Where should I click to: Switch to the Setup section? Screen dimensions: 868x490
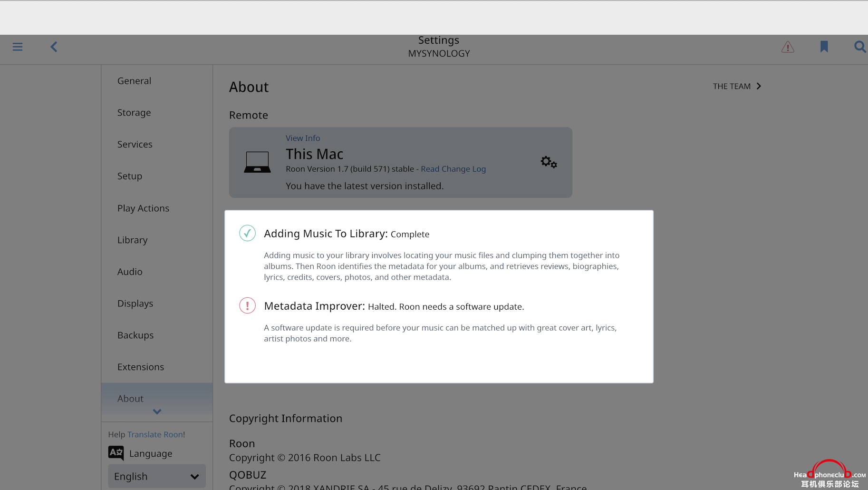pos(157,176)
